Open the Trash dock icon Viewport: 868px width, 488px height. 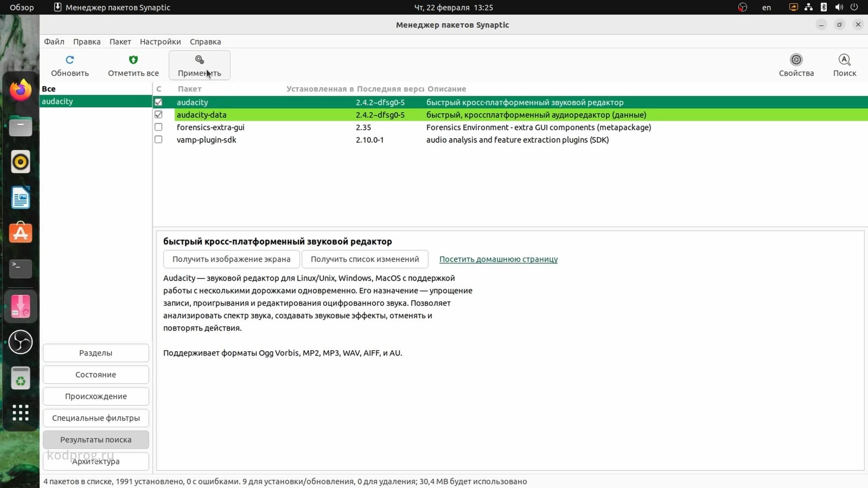coord(20,378)
